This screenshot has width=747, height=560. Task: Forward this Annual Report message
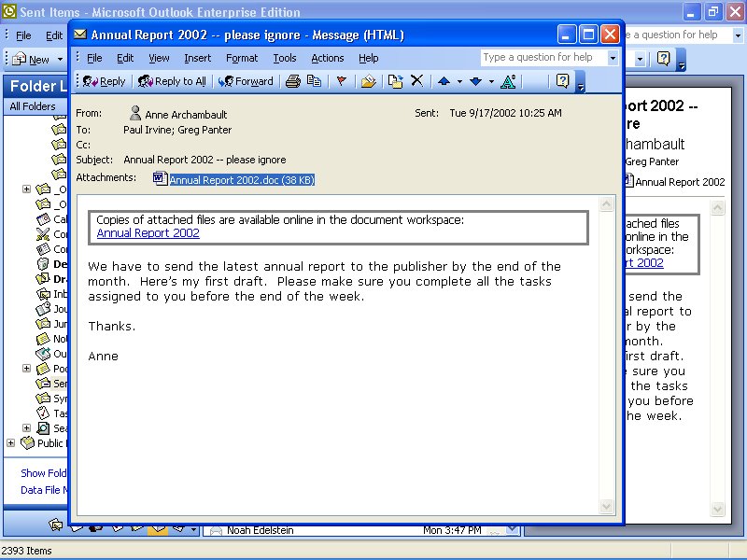[247, 81]
